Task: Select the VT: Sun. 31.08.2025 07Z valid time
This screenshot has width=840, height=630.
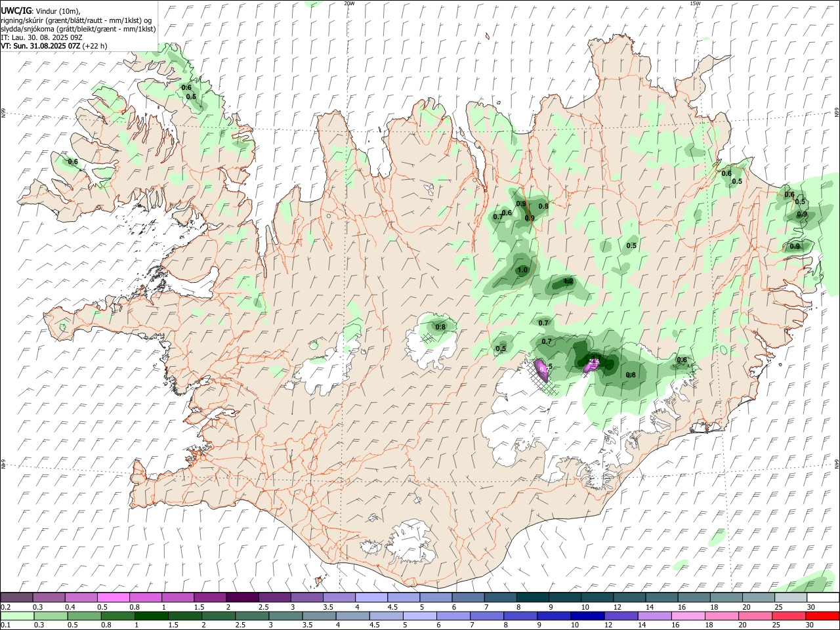Action: (41, 46)
